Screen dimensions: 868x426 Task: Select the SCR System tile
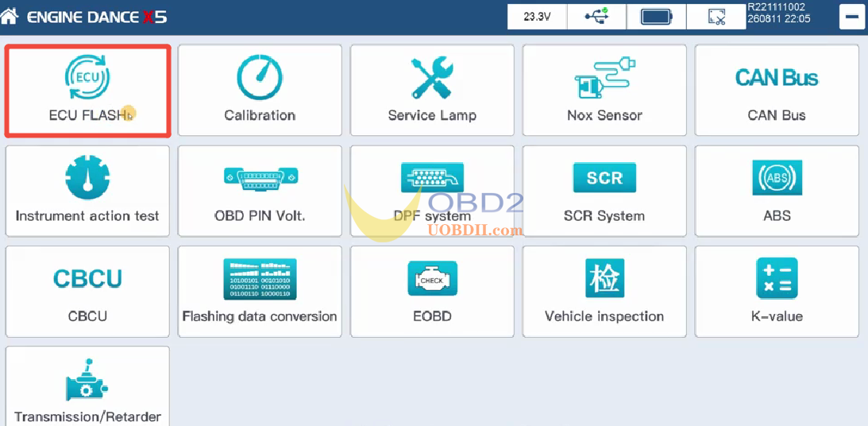604,191
